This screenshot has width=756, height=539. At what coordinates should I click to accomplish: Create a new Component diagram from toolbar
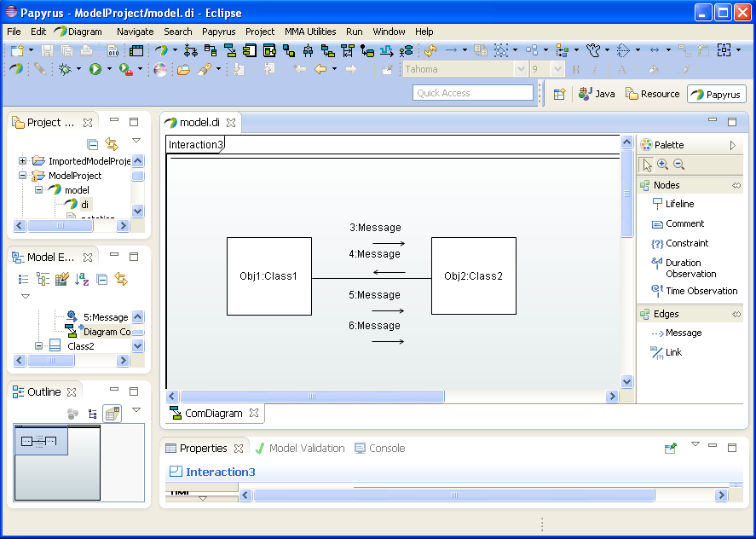(x=250, y=50)
